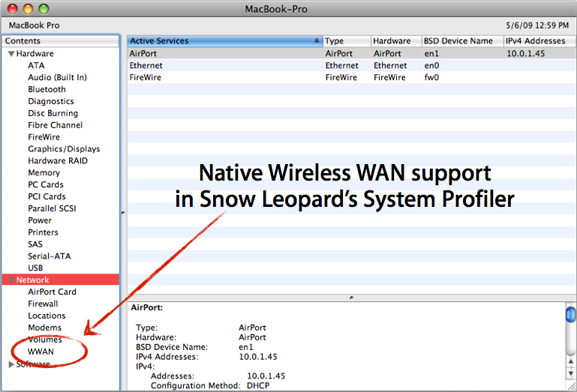Open the Locations entry
Viewport: 577px width, 392px height.
pyautogui.click(x=47, y=316)
